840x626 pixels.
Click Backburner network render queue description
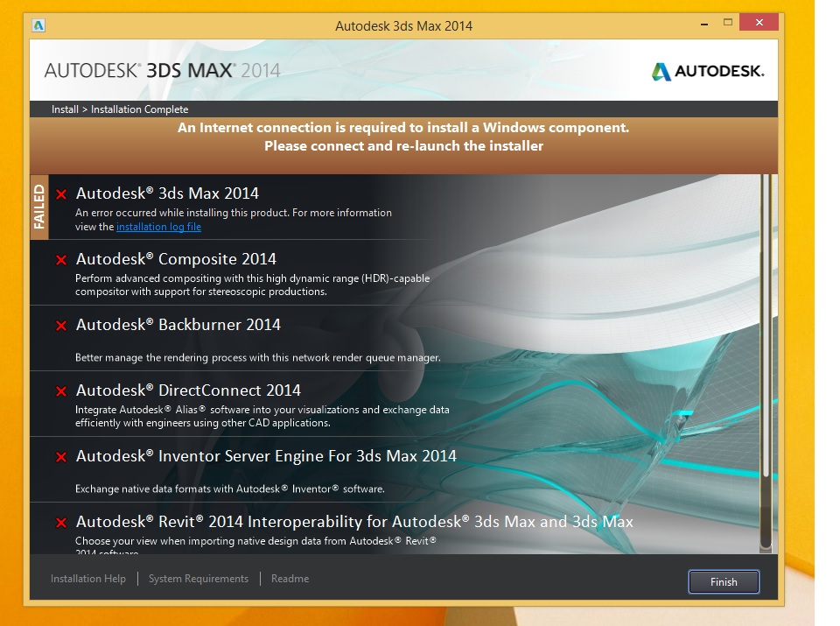pos(257,357)
